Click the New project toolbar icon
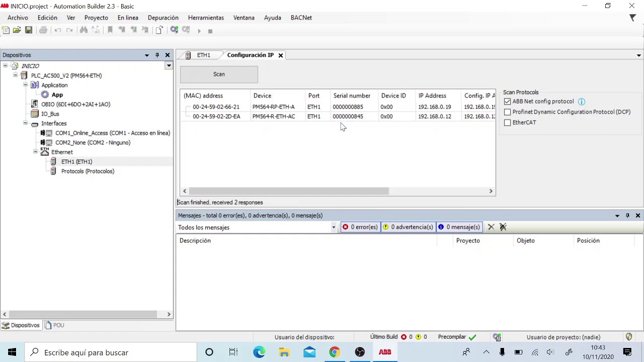This screenshot has width=644, height=362. click(6, 30)
